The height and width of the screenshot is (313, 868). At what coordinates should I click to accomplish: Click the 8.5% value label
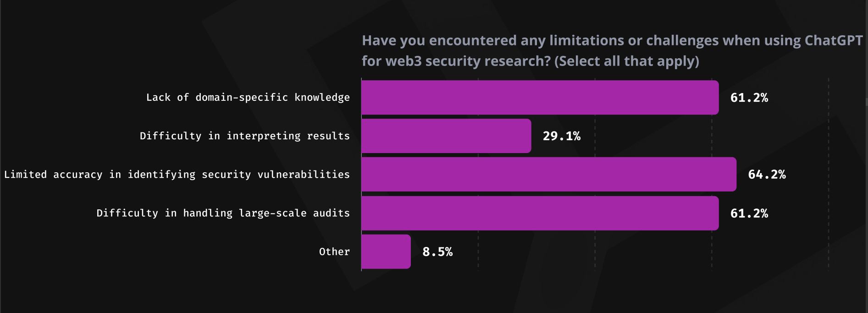point(437,252)
